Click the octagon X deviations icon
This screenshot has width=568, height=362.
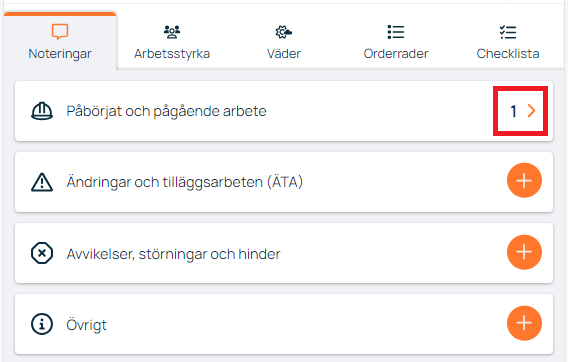click(42, 253)
